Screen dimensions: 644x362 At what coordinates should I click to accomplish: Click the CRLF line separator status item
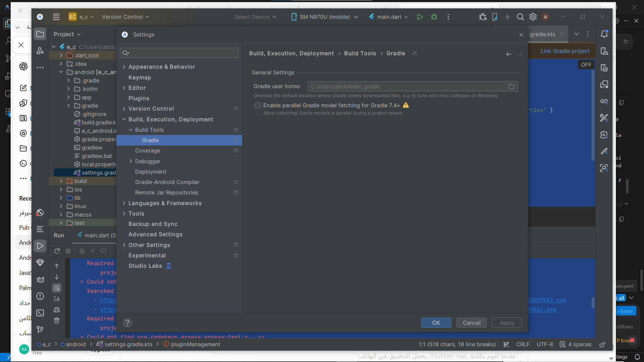pos(523,344)
